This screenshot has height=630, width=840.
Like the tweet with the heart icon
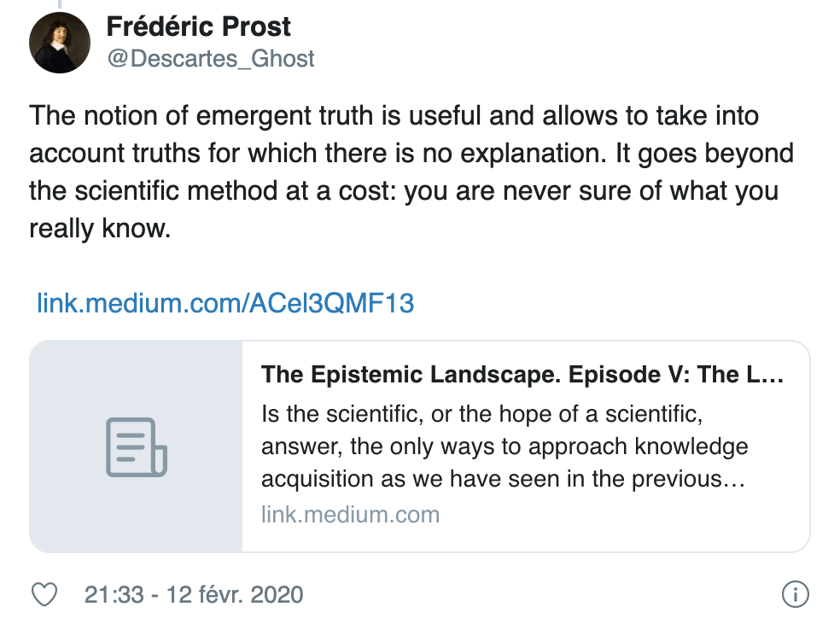pos(44,593)
